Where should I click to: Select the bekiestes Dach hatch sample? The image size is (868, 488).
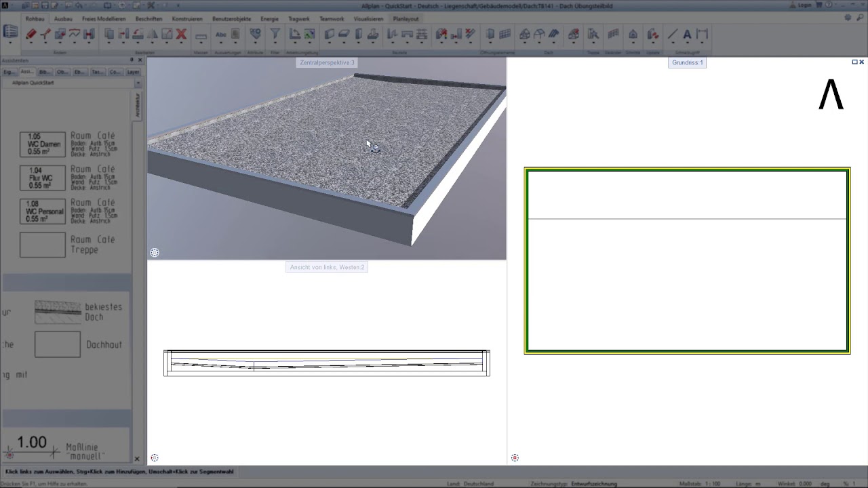click(58, 312)
